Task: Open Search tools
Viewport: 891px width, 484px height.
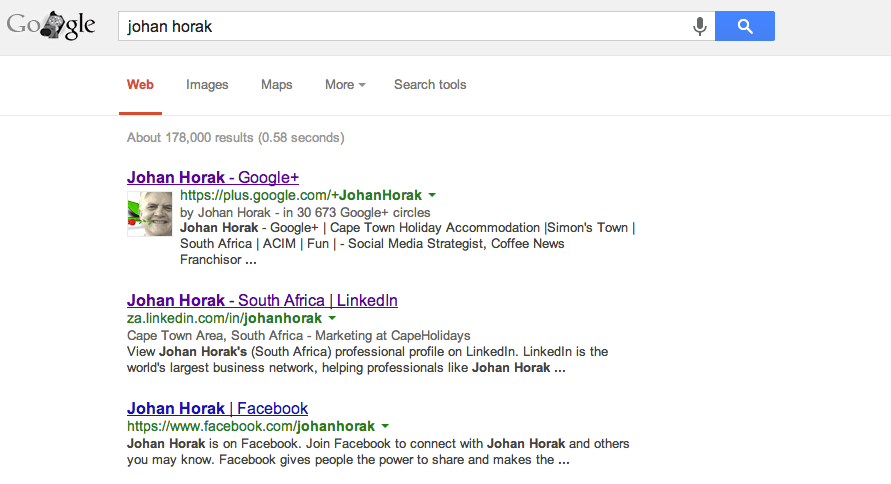Action: point(430,85)
